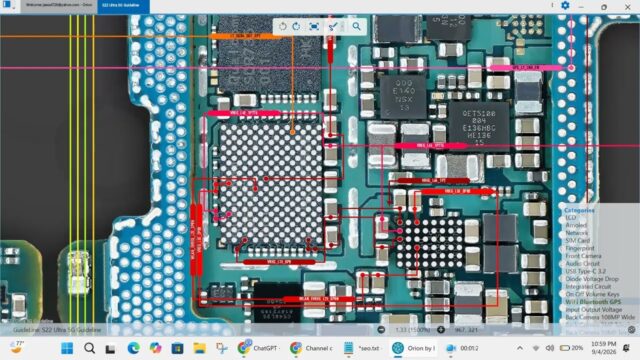This screenshot has width=640, height=360.
Task: Switch to Orion taskbar app
Action: tap(413, 348)
